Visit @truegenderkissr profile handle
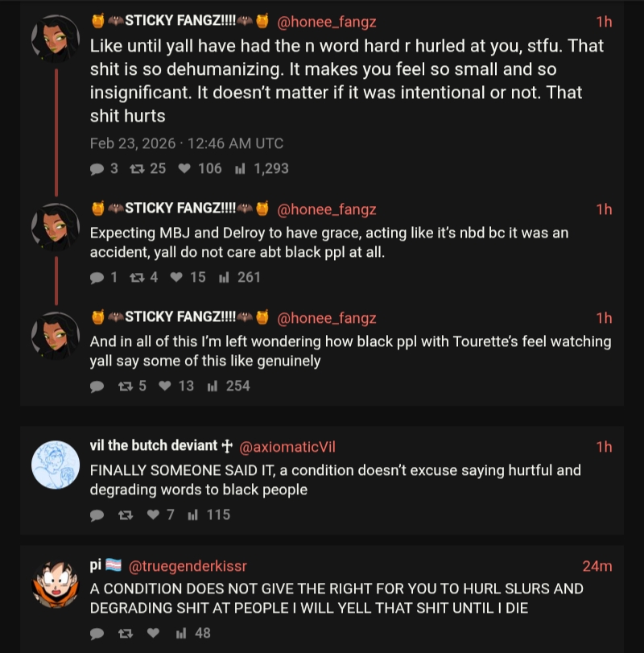The height and width of the screenshot is (653, 644). tap(188, 566)
